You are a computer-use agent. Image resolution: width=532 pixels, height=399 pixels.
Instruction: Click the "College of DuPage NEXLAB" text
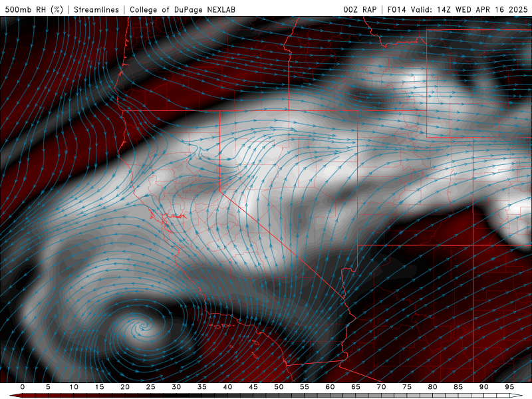182,9
